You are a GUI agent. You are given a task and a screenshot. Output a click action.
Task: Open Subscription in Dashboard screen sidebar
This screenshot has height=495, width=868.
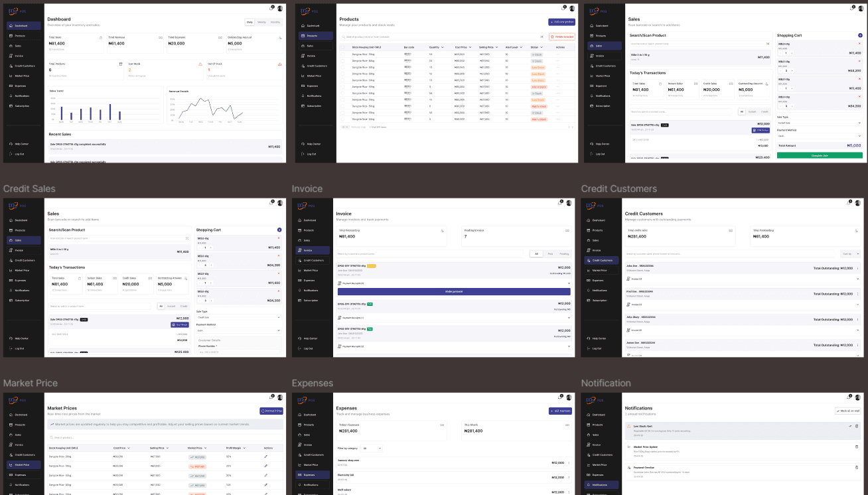[24, 106]
